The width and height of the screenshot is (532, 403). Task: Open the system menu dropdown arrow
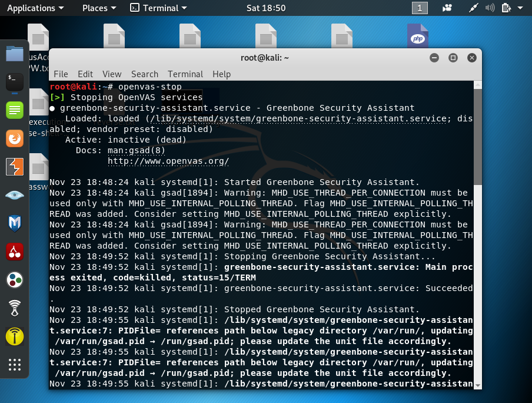point(520,8)
